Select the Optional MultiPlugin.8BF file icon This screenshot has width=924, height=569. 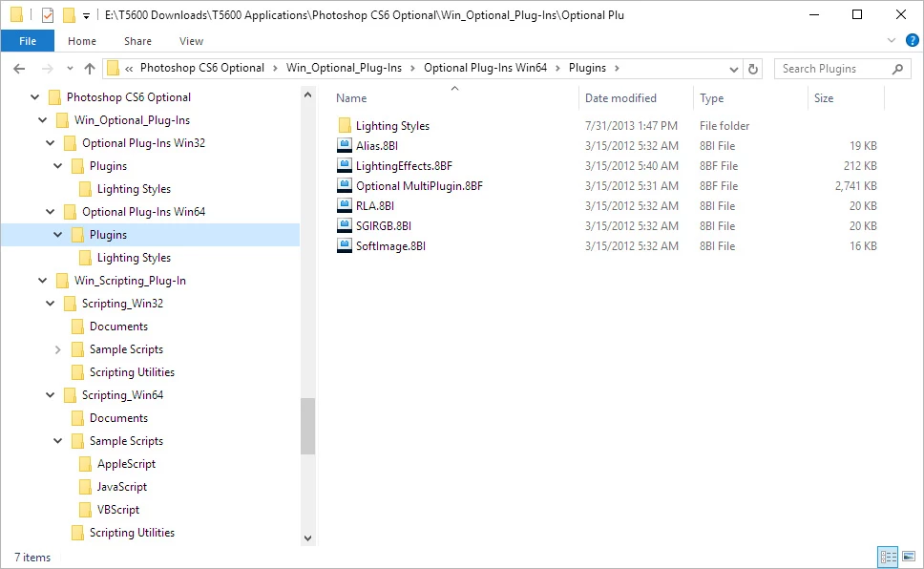[345, 186]
